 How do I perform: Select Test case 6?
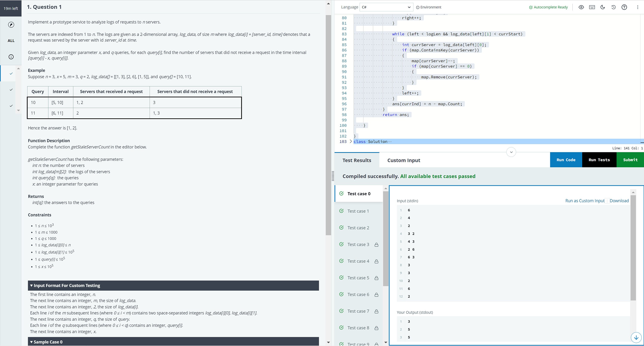coord(359,294)
